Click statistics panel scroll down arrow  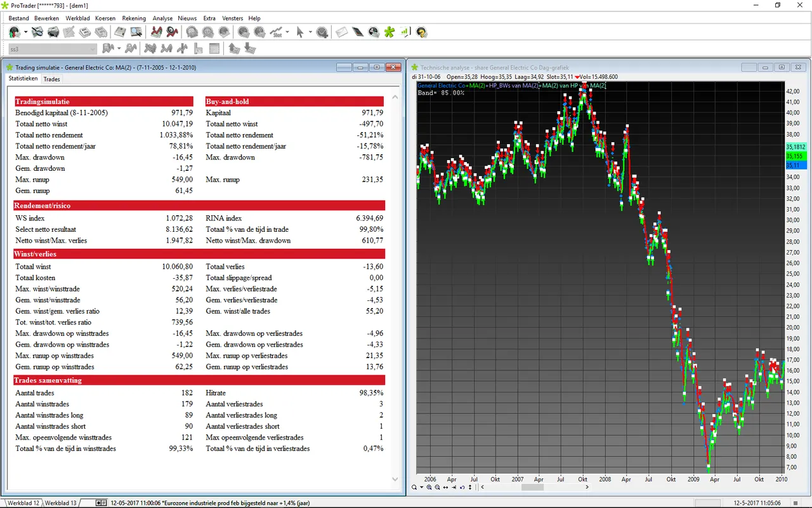click(x=395, y=479)
